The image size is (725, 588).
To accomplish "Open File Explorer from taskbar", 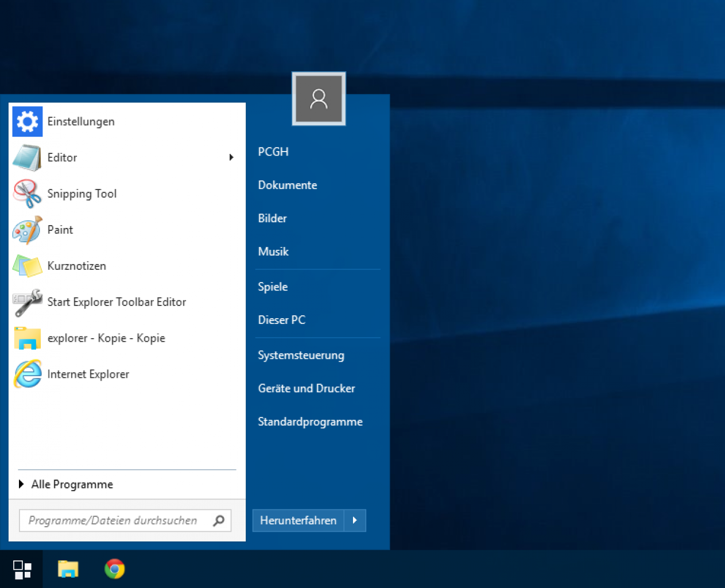I will (x=68, y=569).
